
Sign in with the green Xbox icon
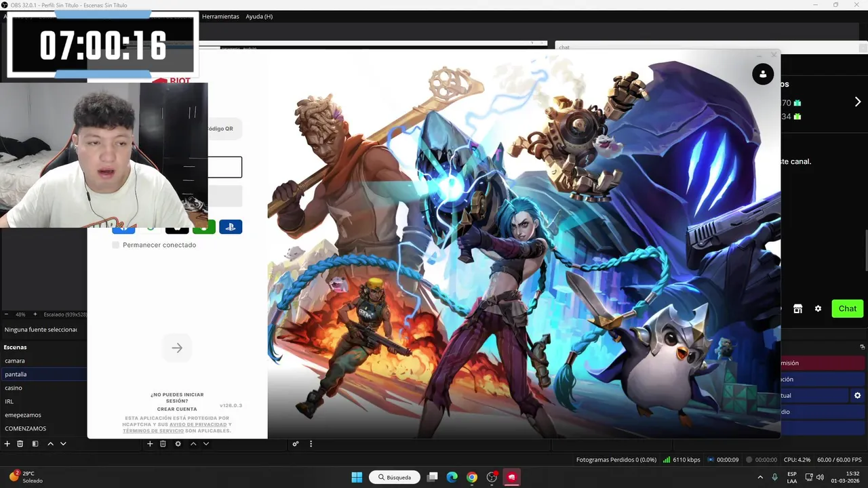pos(204,227)
